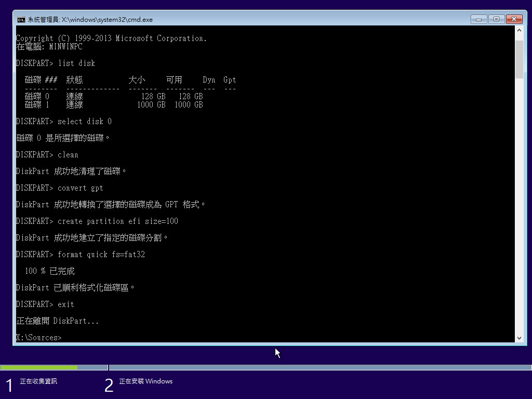Click the DISKPART> exit command line
532x399 pixels.
click(x=45, y=304)
